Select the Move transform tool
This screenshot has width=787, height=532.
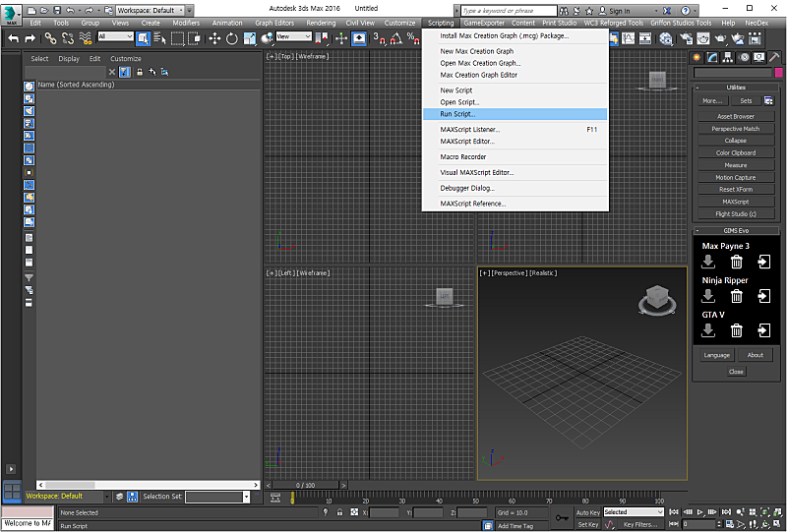click(214, 38)
